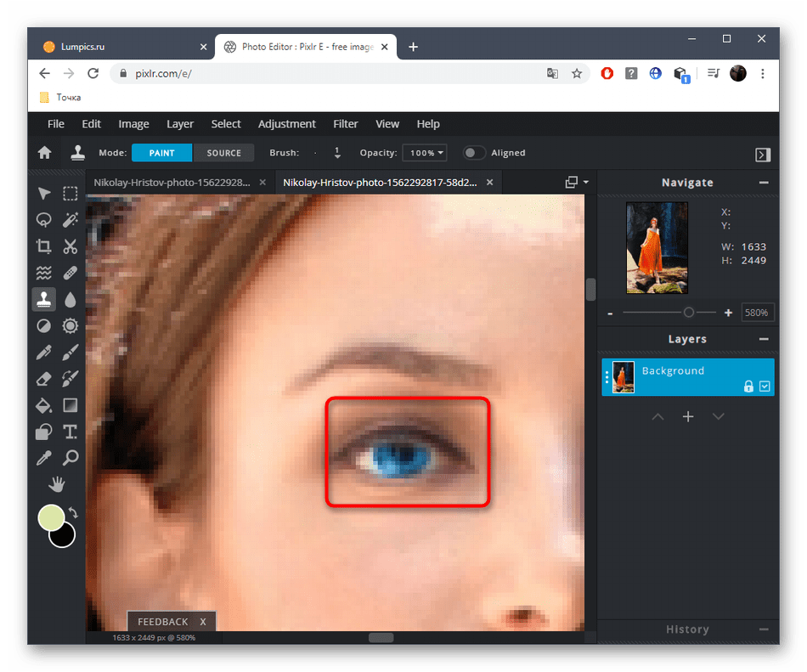Image resolution: width=807 pixels, height=672 pixels.
Task: Open the Brush size dropdown
Action: click(337, 153)
